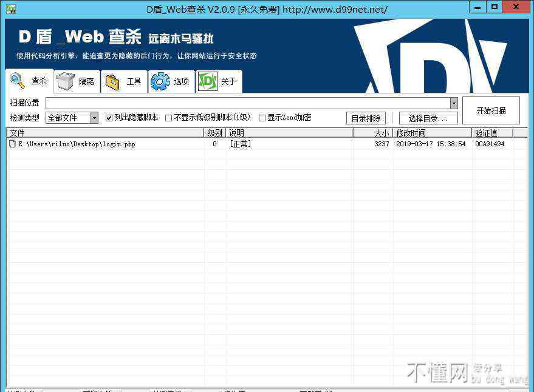Viewport: 534px width, 392px height.
Task: Click the magnifying glass 查杀 icon
Action: (x=17, y=81)
